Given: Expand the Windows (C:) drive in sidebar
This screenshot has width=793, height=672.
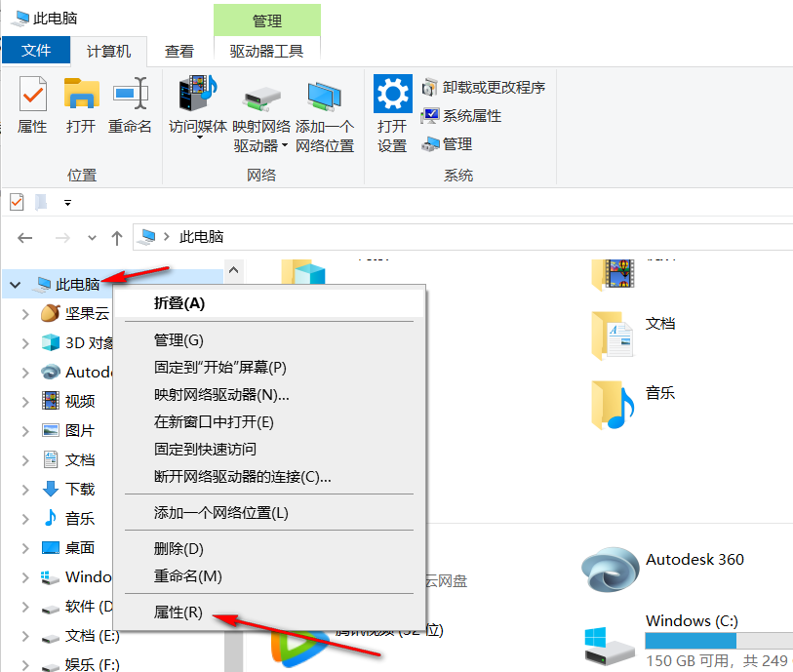Looking at the screenshot, I should (25, 576).
